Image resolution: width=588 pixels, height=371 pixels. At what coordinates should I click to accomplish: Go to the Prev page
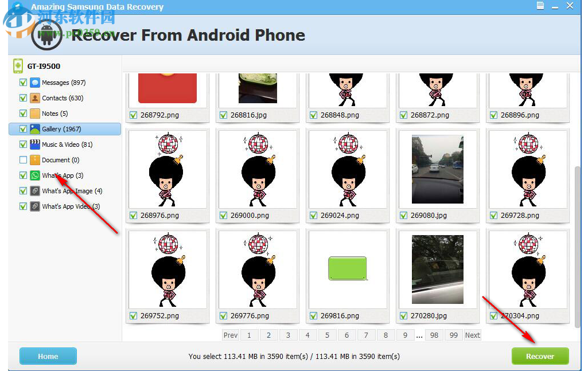point(231,335)
